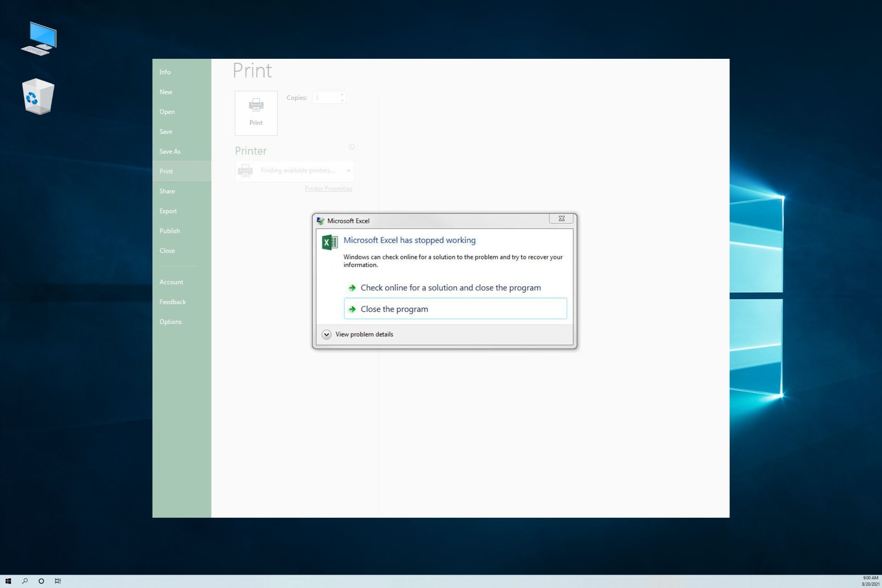The height and width of the screenshot is (588, 882).
Task: Open the Windows Start menu
Action: [x=8, y=581]
